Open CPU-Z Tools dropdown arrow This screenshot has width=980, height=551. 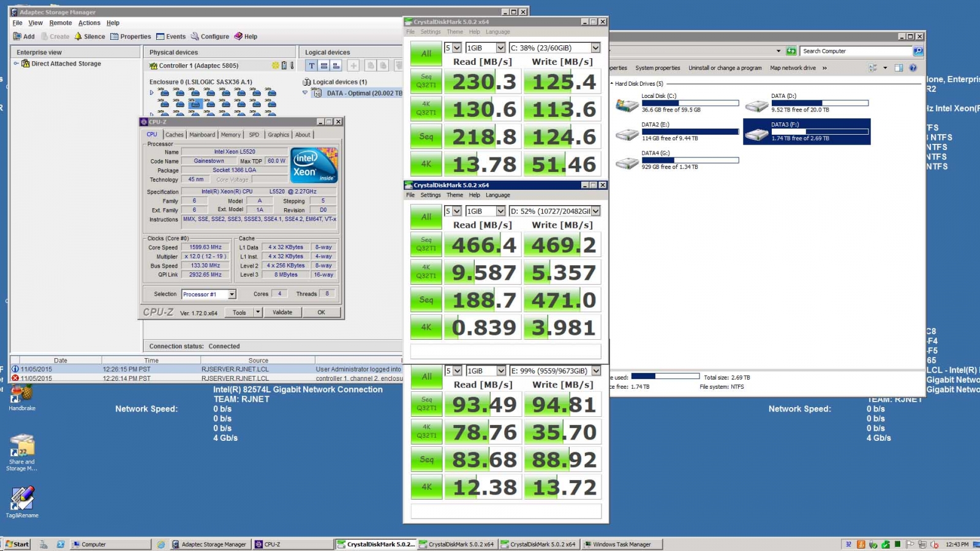click(258, 312)
